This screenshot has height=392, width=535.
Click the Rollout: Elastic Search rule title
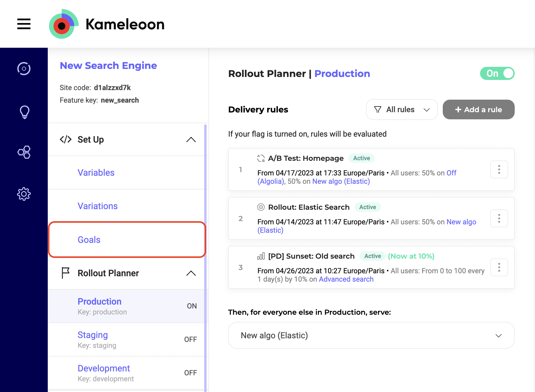309,207
